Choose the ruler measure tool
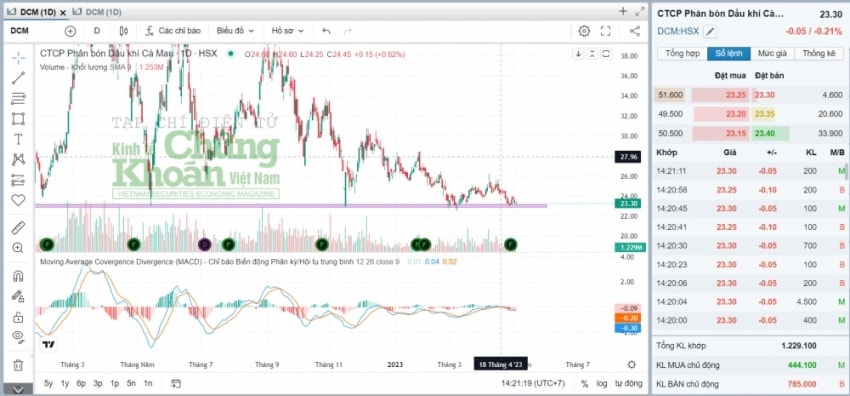This screenshot has height=396, width=850. click(18, 228)
